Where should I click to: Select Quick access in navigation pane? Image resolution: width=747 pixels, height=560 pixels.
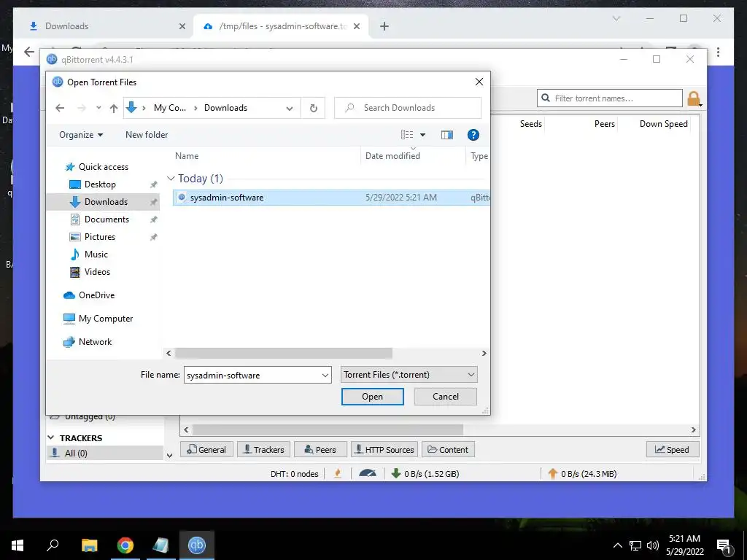[x=104, y=167]
